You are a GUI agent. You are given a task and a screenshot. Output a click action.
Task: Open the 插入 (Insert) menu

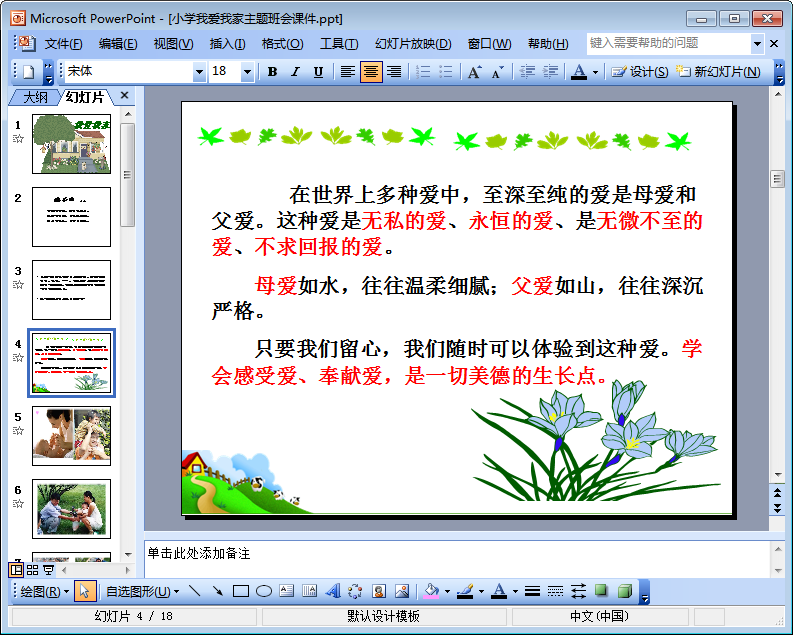coord(228,44)
